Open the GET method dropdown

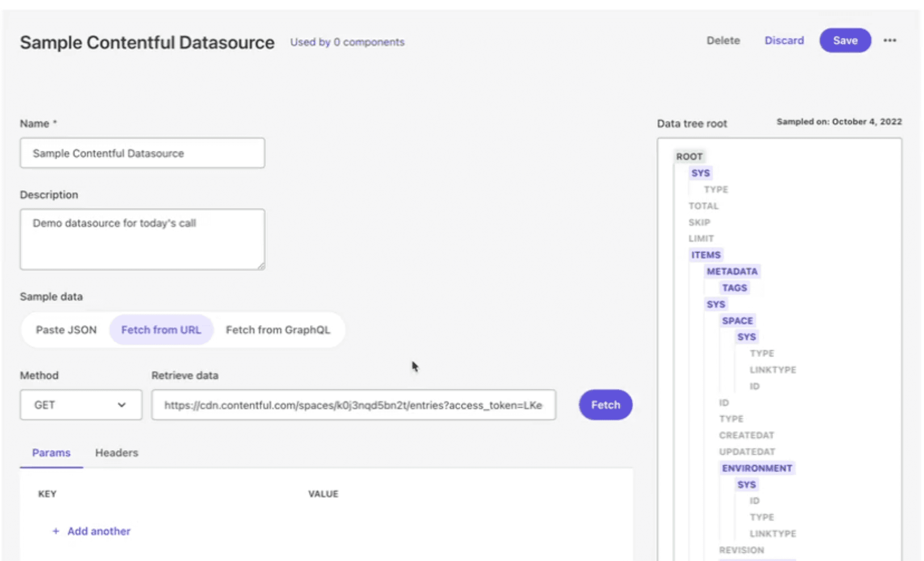(81, 405)
